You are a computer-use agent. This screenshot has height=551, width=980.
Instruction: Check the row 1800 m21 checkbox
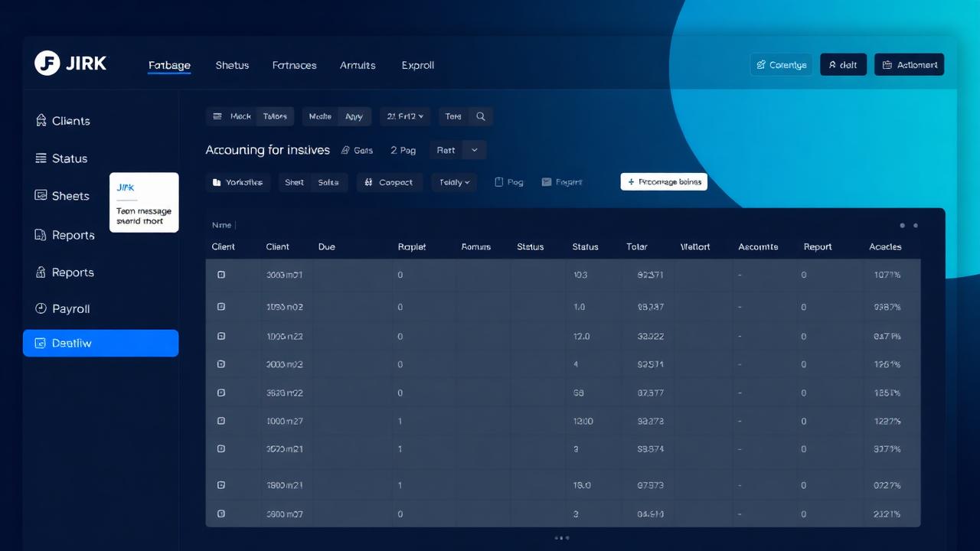tap(221, 484)
